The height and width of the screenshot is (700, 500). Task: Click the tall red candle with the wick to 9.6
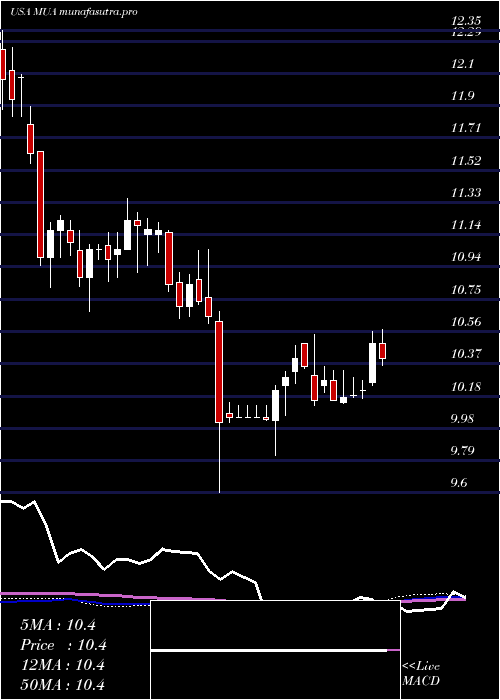(x=219, y=371)
